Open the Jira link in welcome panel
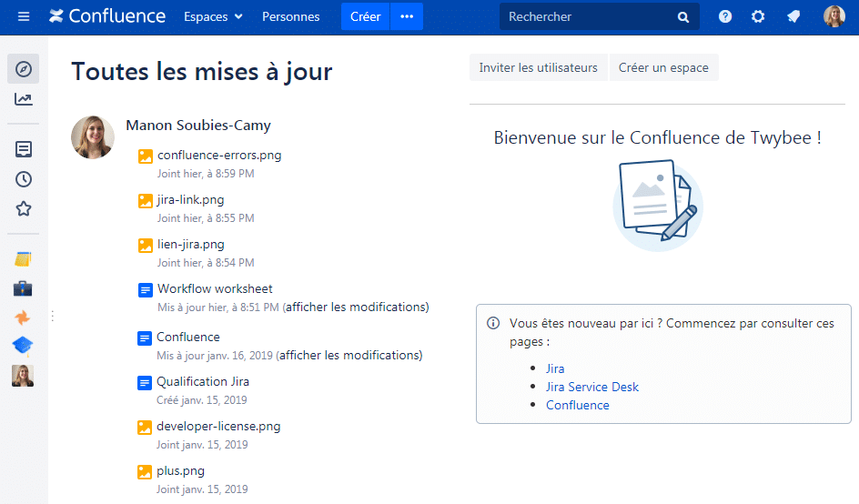This screenshot has width=859, height=504. coord(555,368)
